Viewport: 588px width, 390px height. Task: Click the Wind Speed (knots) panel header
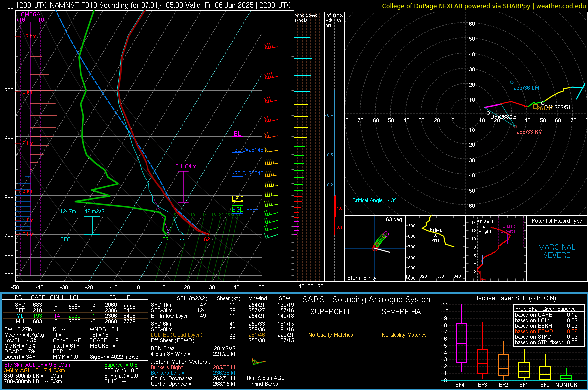[x=306, y=17]
